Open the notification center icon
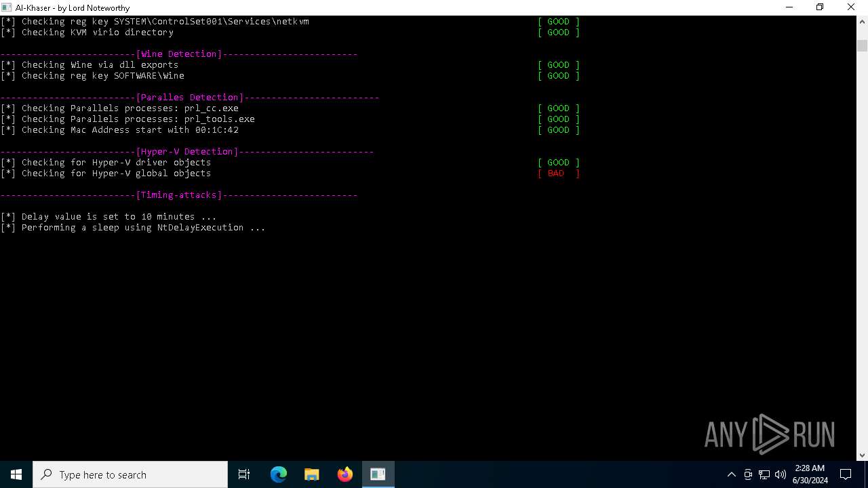The height and width of the screenshot is (488, 868). click(x=846, y=474)
